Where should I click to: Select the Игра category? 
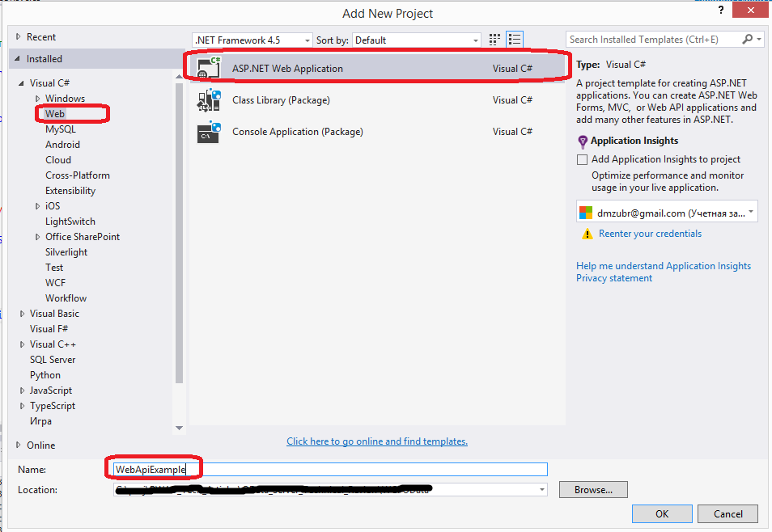point(40,421)
